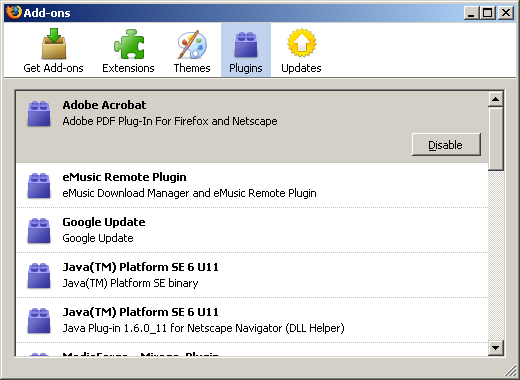Click the Adobe Acrobat plugin brick icon
The width and height of the screenshot is (520, 380).
(x=39, y=114)
